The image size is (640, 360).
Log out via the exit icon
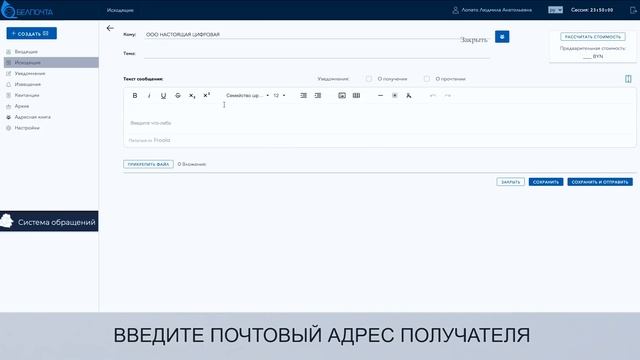[x=633, y=10]
